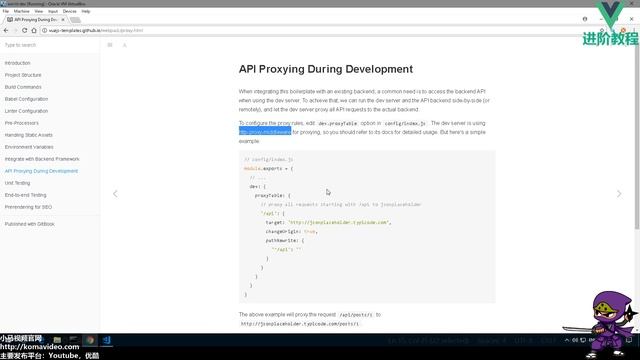Click the dev.proxyTable inline code

click(338, 123)
